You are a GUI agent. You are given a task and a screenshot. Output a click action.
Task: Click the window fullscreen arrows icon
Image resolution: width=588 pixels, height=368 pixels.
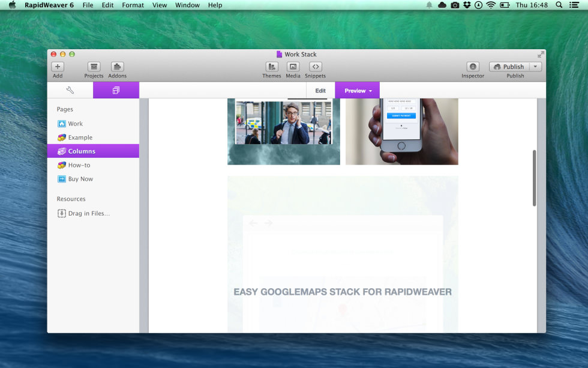pos(541,55)
